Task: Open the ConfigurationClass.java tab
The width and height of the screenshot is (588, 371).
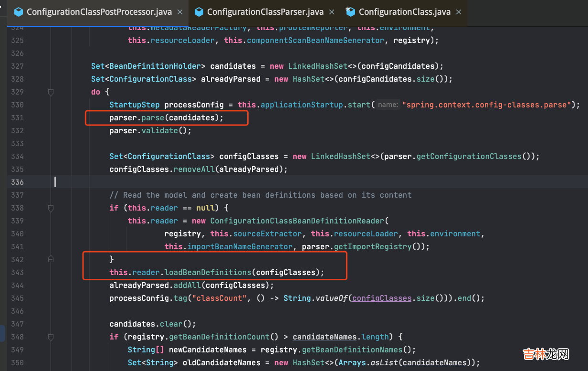Action: pos(404,12)
